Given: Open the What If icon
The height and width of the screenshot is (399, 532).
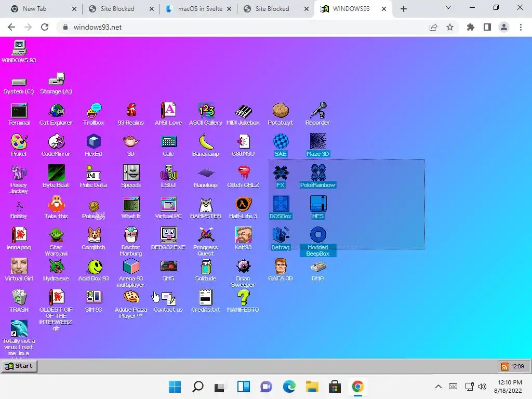Looking at the screenshot, I should tap(131, 208).
